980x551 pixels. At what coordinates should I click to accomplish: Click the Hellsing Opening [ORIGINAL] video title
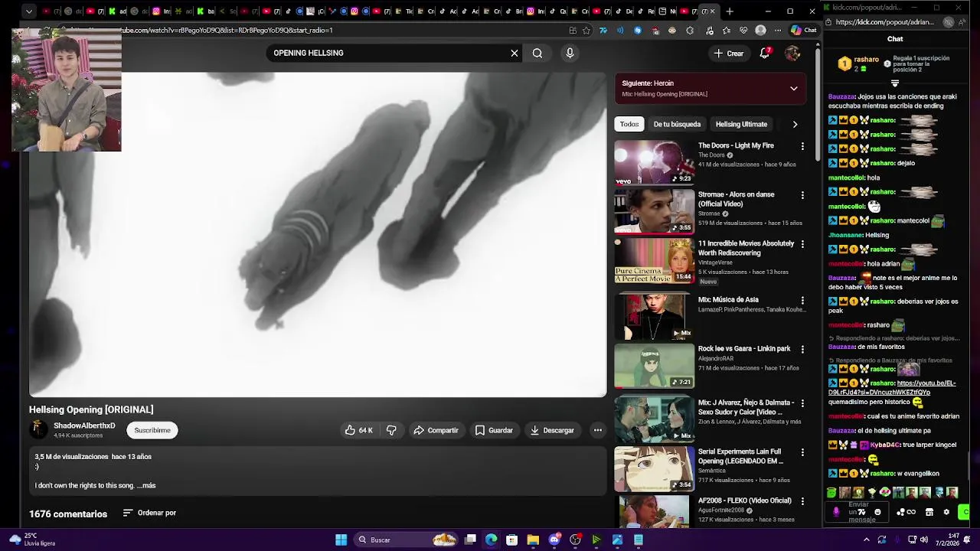point(91,409)
